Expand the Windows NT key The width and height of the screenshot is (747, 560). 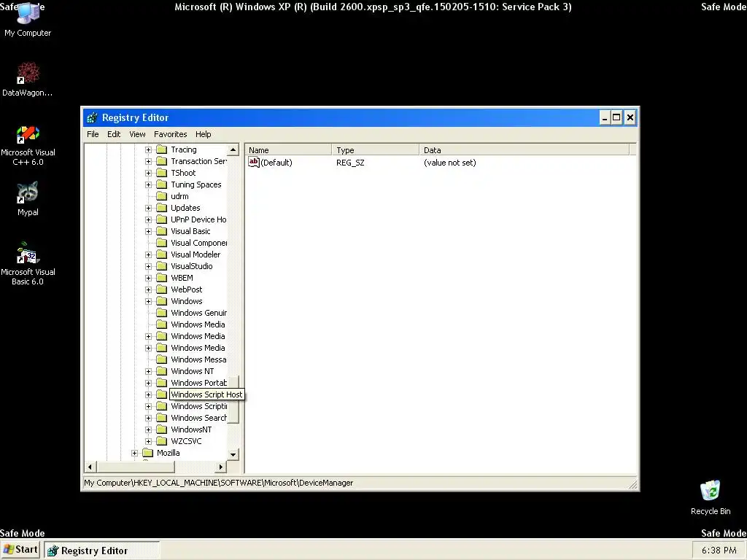coord(148,371)
